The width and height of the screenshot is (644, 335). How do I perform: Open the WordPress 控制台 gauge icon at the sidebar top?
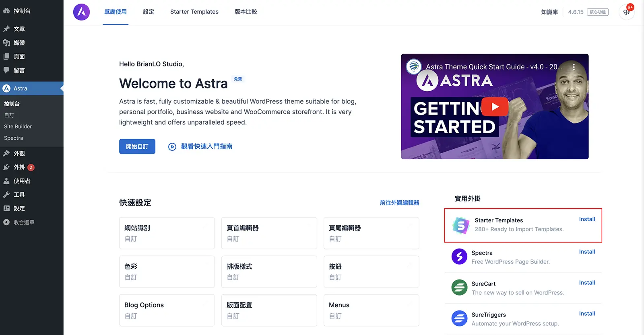pos(6,11)
